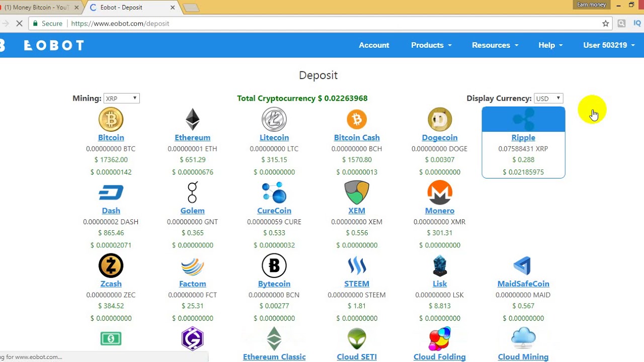The width and height of the screenshot is (644, 362).
Task: Click the purple G hexagon coin icon
Action: pyautogui.click(x=192, y=338)
